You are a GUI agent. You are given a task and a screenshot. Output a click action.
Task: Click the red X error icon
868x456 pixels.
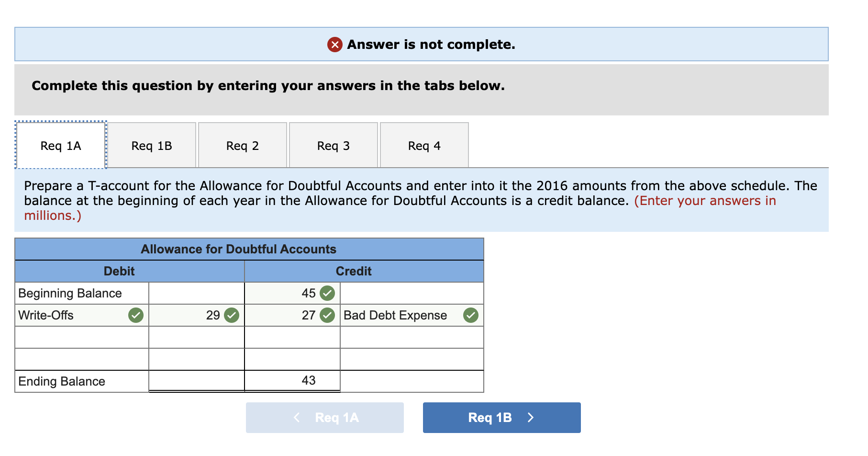(x=335, y=45)
